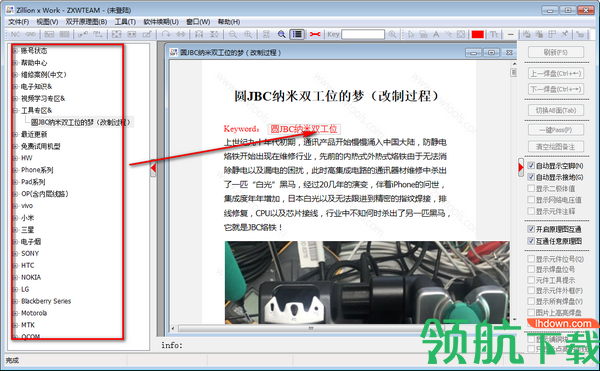This screenshot has width=600, height=371.
Task: Select the Blackberry Series tree item
Action: [x=46, y=301]
